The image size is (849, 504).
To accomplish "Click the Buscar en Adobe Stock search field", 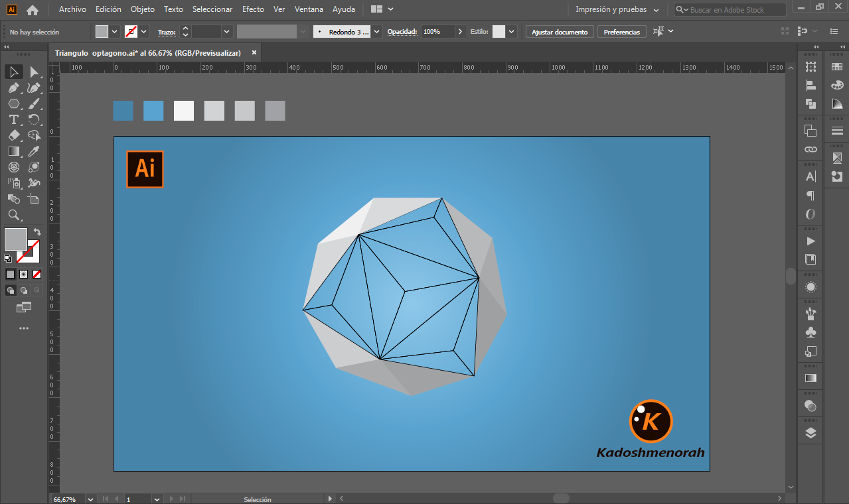I will pyautogui.click(x=730, y=10).
